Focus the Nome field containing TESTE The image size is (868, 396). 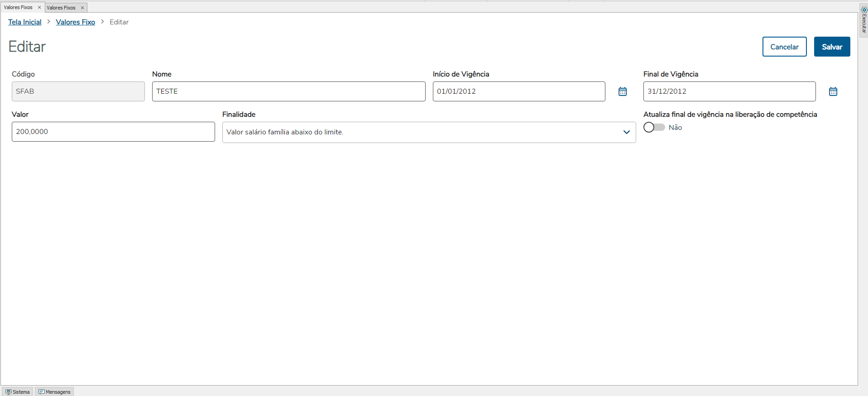pos(289,91)
